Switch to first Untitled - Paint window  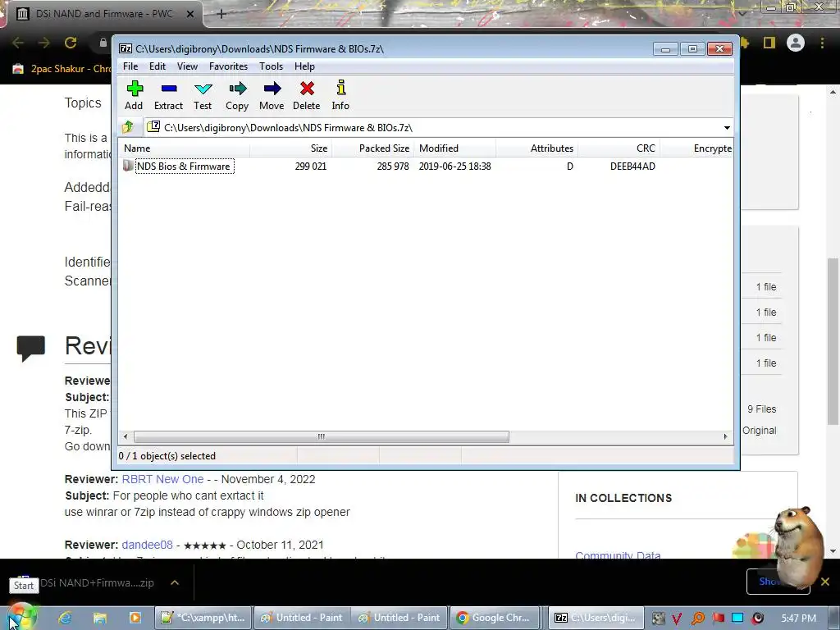point(302,618)
